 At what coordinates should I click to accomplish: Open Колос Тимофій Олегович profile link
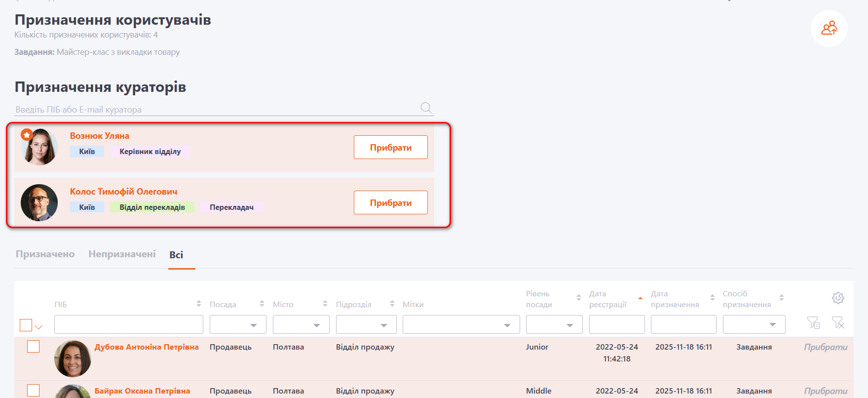(123, 192)
